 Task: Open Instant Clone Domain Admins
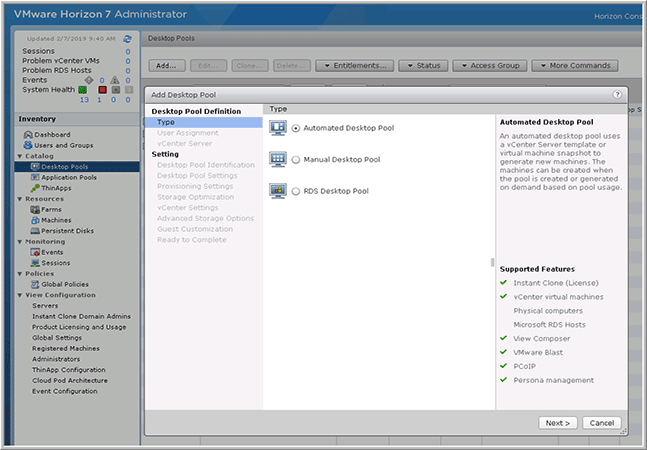(81, 316)
